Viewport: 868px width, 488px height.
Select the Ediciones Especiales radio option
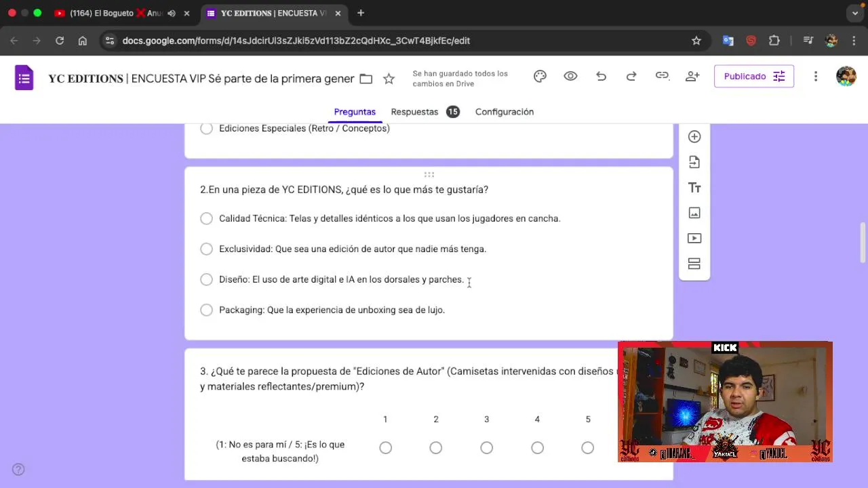point(206,128)
